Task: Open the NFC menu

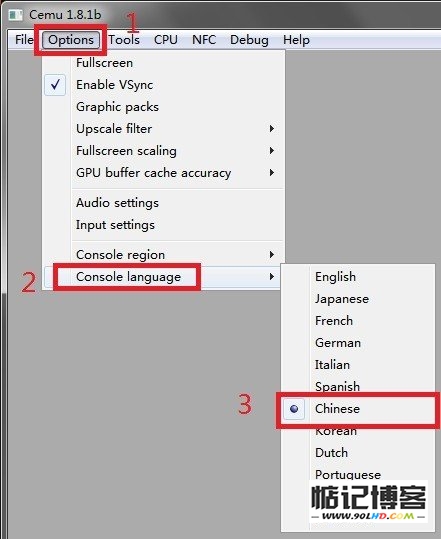Action: point(204,40)
